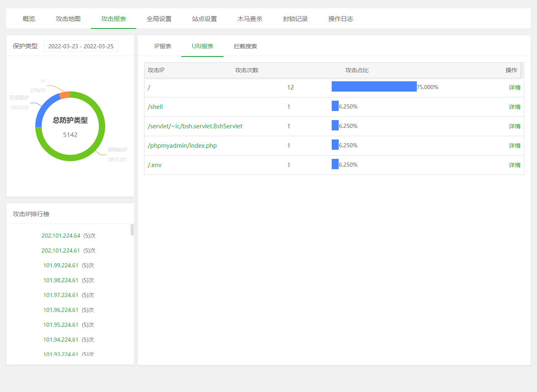
Task: Open 详情 for the /.env row
Action: 514,165
